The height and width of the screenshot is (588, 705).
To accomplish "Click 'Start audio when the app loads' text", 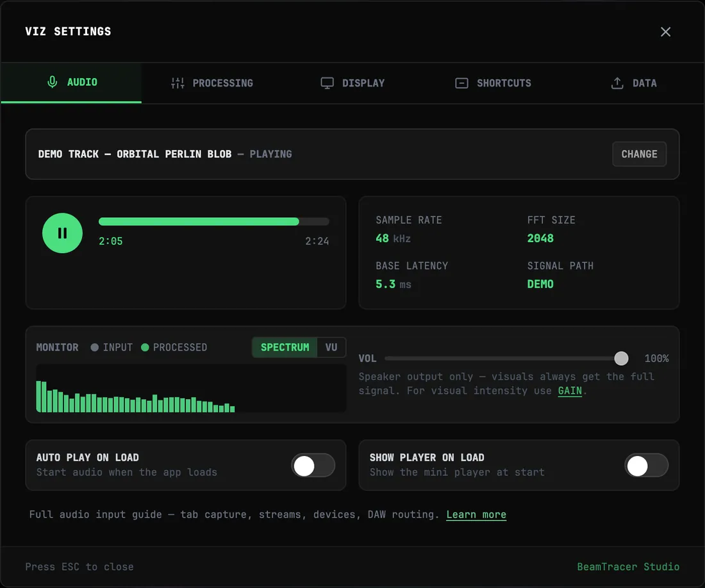I will pos(127,473).
